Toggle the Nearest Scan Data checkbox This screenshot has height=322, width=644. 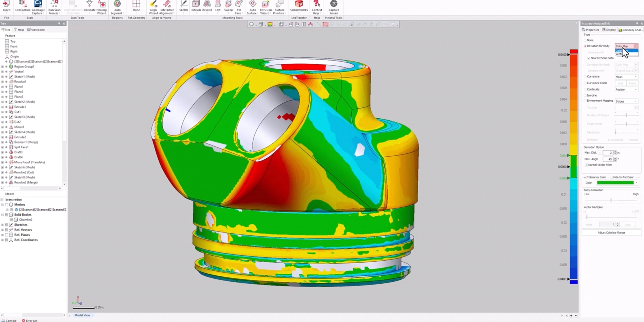pos(589,58)
